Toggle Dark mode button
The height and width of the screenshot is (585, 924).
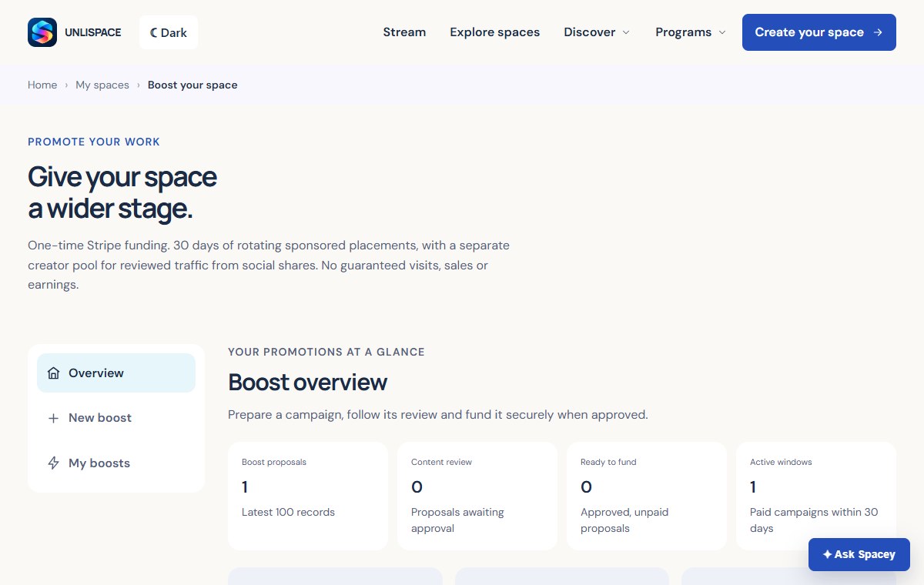[x=169, y=32]
